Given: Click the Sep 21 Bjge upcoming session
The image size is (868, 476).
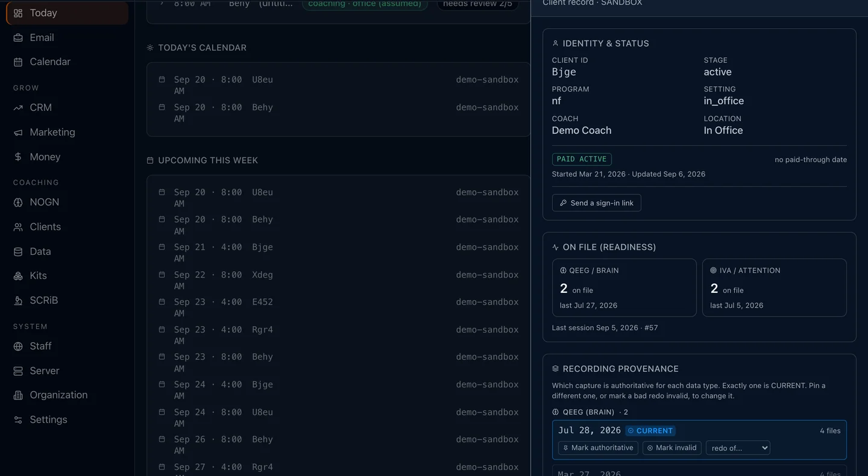Looking at the screenshot, I should point(339,252).
